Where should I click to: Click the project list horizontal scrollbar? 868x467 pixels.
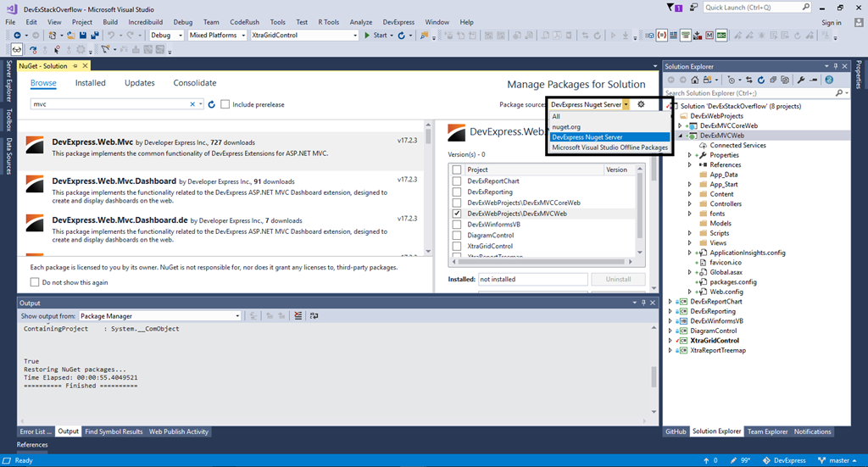tap(542, 262)
